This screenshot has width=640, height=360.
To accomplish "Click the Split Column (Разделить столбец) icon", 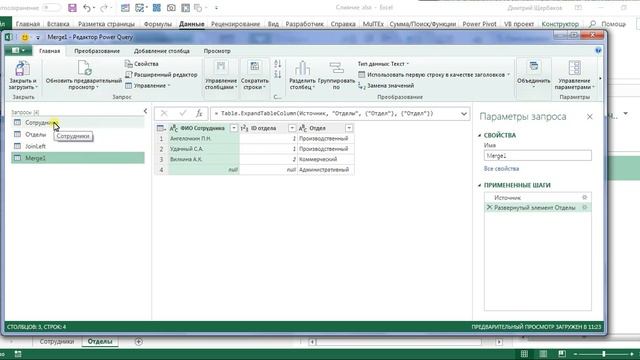I will (x=302, y=68).
